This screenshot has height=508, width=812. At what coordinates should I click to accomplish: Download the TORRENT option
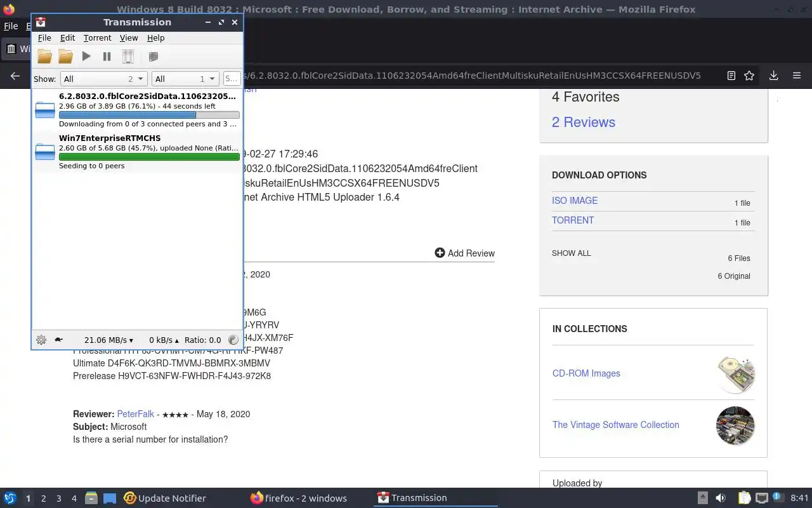pyautogui.click(x=573, y=220)
